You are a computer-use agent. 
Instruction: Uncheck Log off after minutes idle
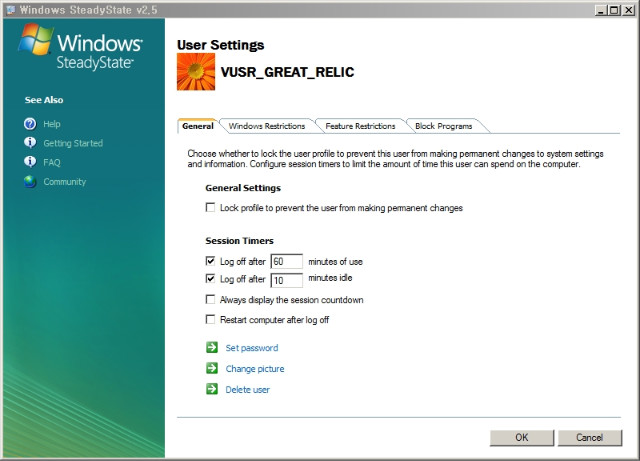(210, 279)
